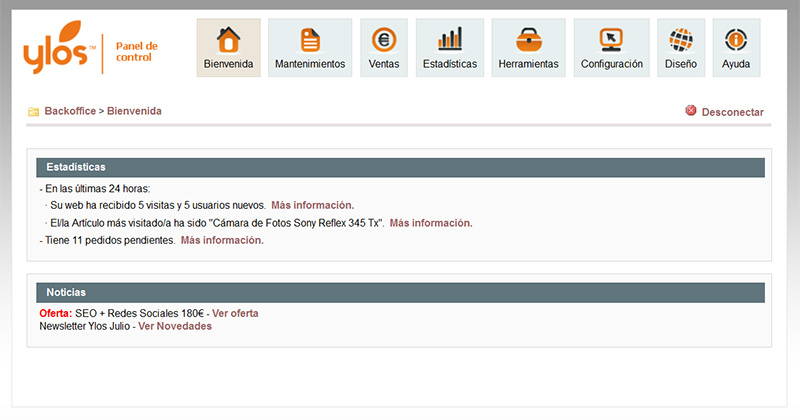View Más información on pending orders
This screenshot has height=420, width=800.
click(222, 241)
